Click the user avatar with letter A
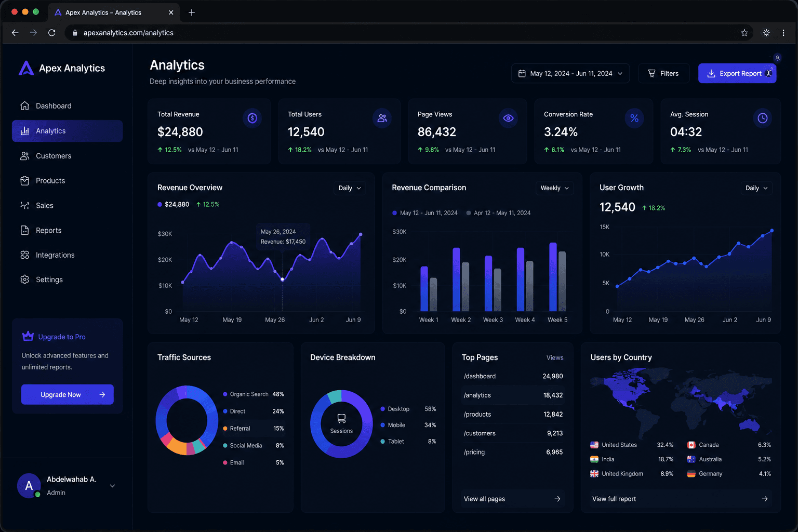Viewport: 798px width, 532px height. click(x=29, y=486)
